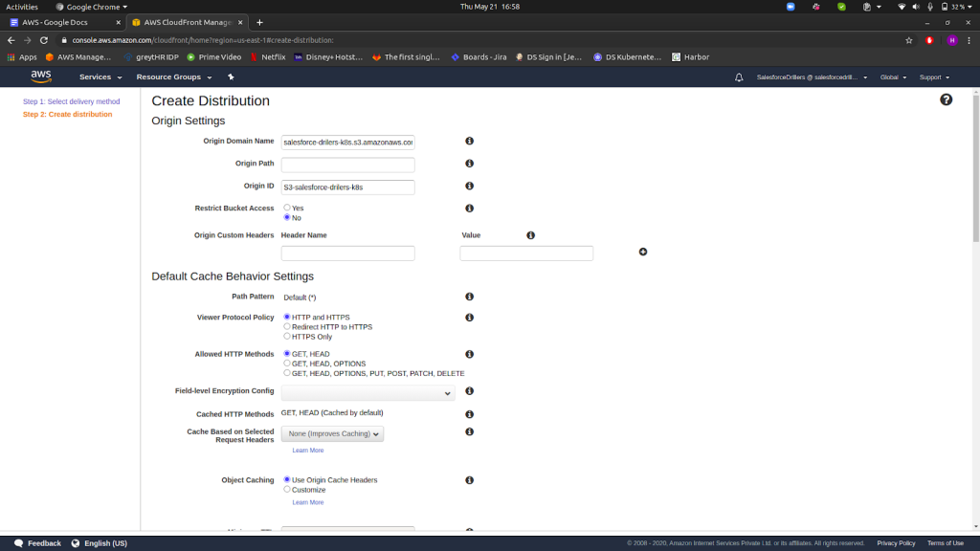Show info for Object Caching
The width and height of the screenshot is (980, 551).
click(x=469, y=480)
